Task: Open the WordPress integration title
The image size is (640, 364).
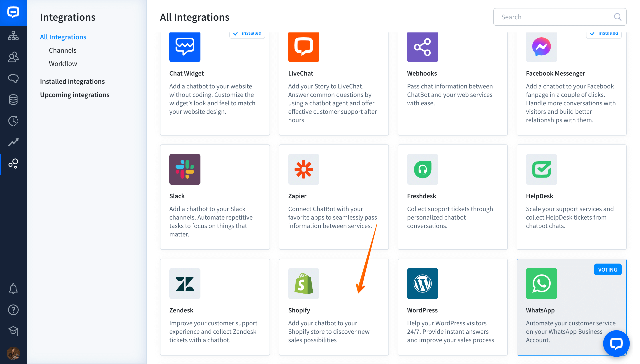Action: [422, 310]
